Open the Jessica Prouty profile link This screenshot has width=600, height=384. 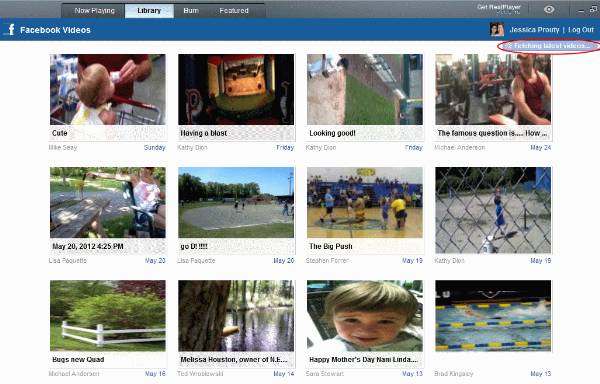[534, 30]
